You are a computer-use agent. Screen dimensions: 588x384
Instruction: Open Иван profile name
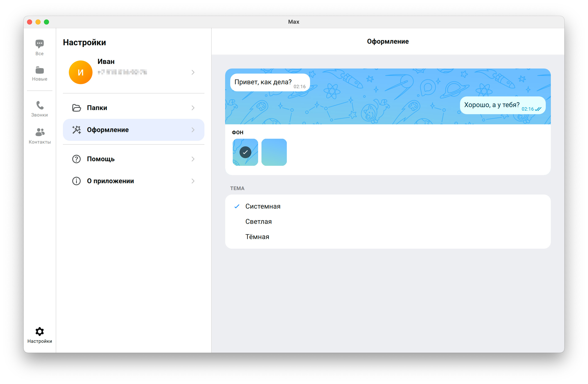pos(106,62)
